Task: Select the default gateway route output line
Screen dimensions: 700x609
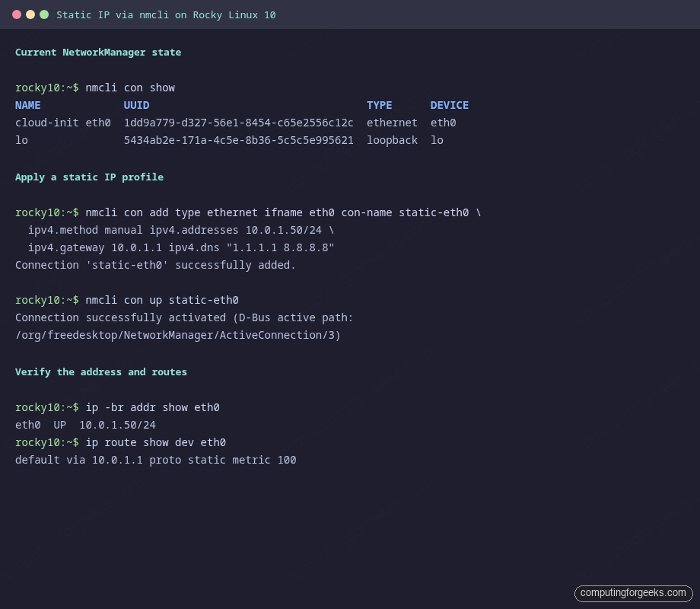Action: coord(155,460)
